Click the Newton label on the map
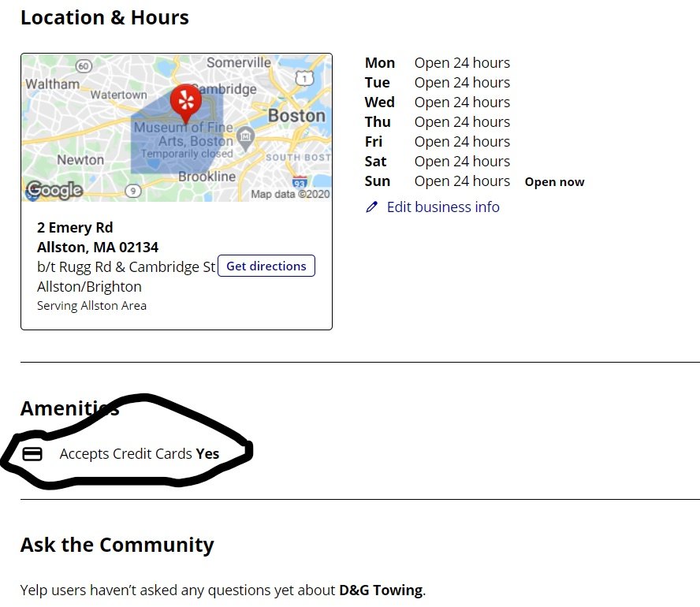 (80, 160)
